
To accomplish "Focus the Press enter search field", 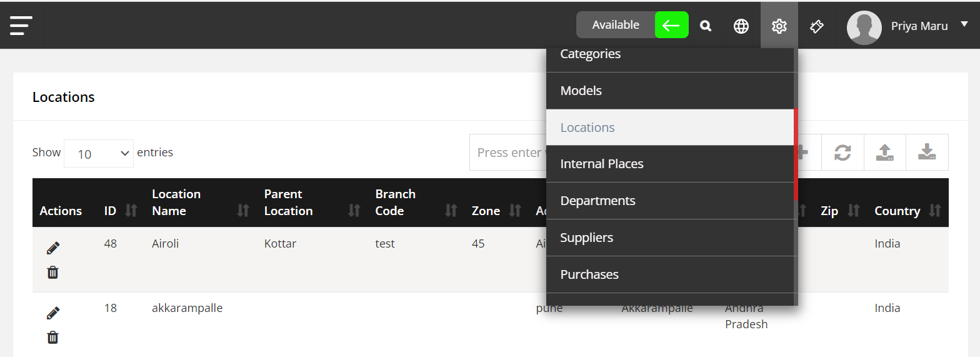I will pos(508,153).
